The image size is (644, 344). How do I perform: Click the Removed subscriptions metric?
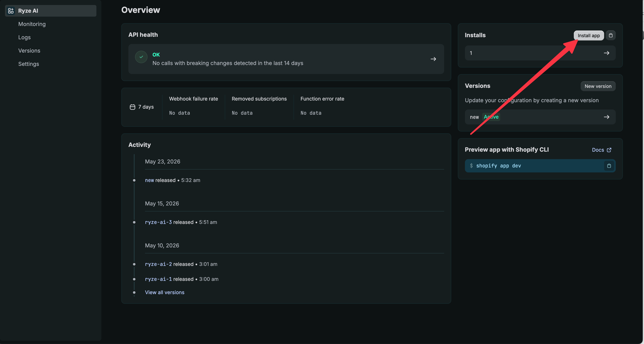click(x=259, y=106)
